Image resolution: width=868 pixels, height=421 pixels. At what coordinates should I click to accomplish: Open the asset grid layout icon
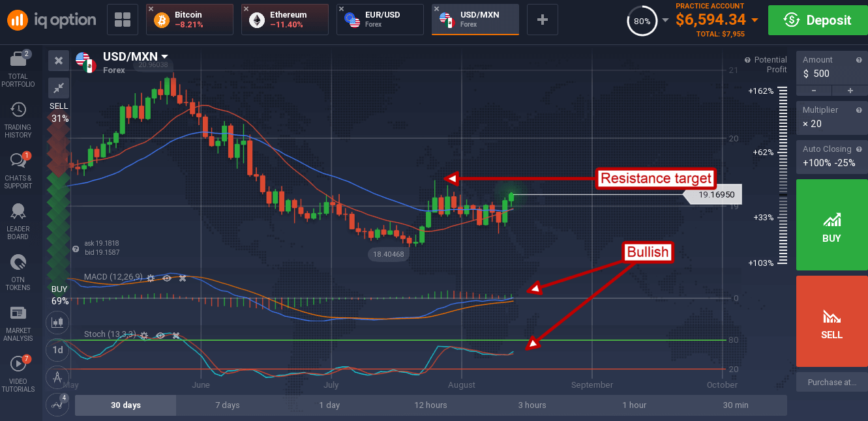(x=122, y=20)
